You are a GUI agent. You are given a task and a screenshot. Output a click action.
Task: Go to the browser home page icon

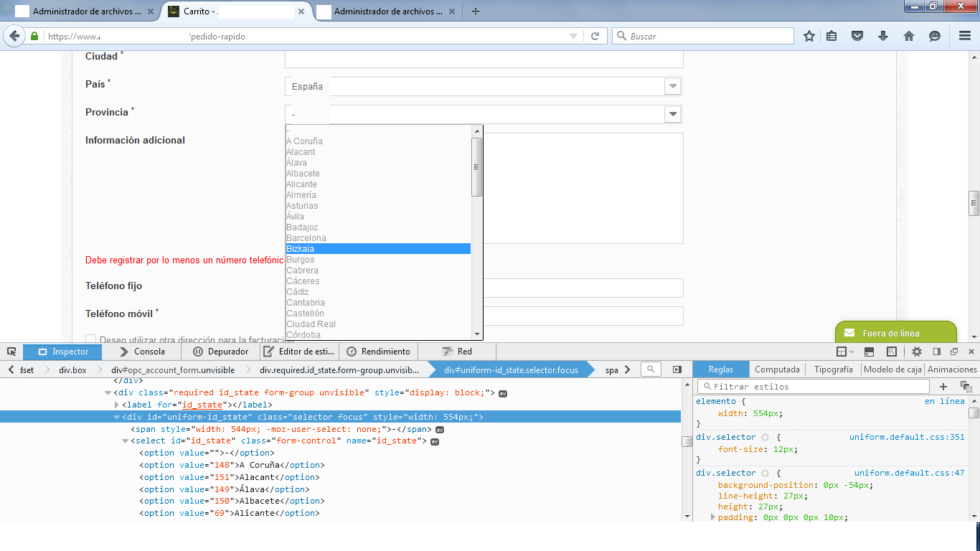tap(909, 36)
